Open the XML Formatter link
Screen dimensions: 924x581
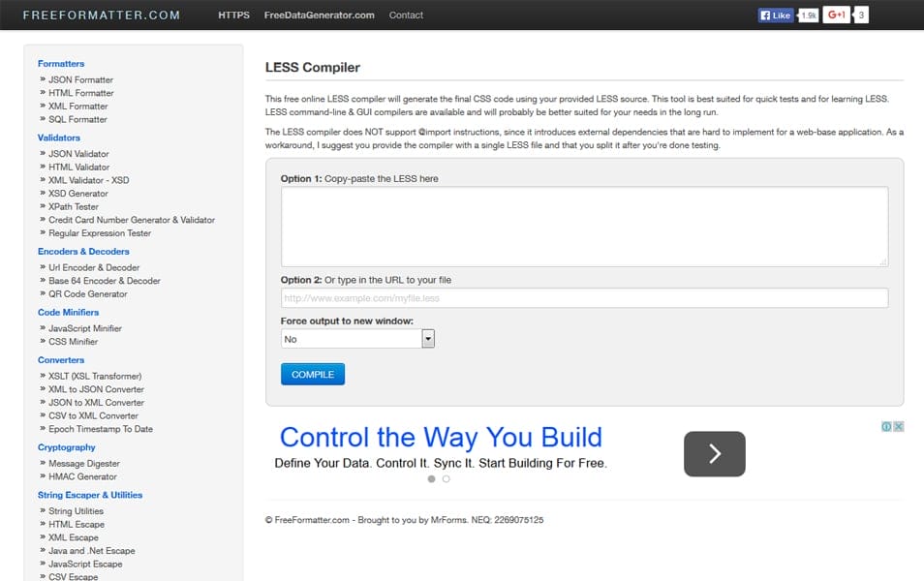pyautogui.click(x=78, y=107)
